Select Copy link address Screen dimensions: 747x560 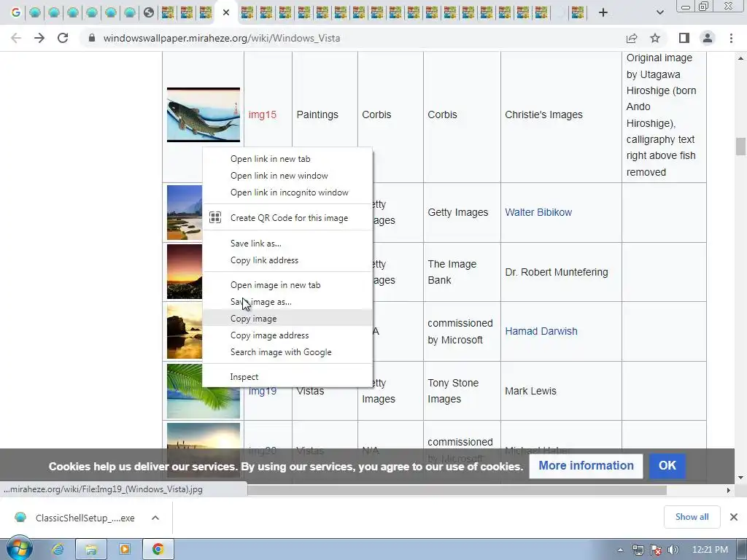click(x=287, y=260)
